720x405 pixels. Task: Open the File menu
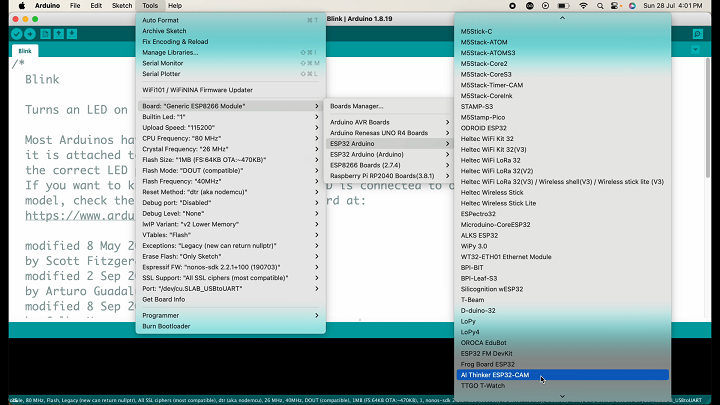pos(75,6)
